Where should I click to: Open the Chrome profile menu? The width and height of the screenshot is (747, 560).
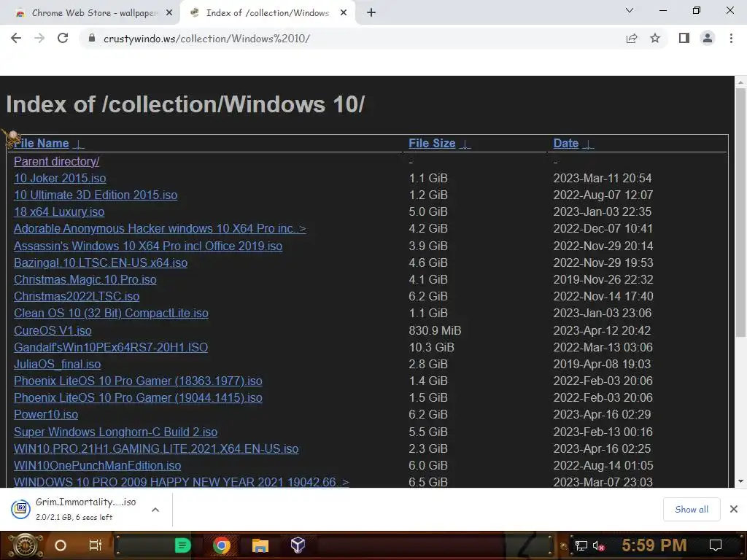click(x=708, y=38)
